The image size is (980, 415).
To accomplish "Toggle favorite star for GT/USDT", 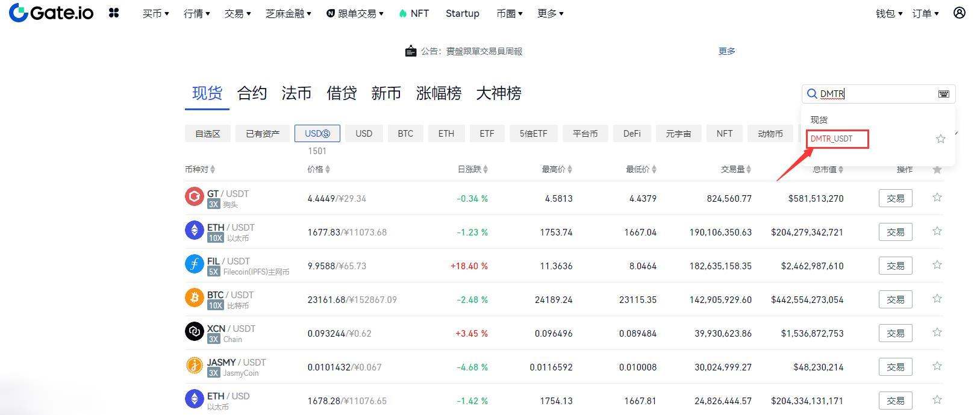I will click(937, 198).
